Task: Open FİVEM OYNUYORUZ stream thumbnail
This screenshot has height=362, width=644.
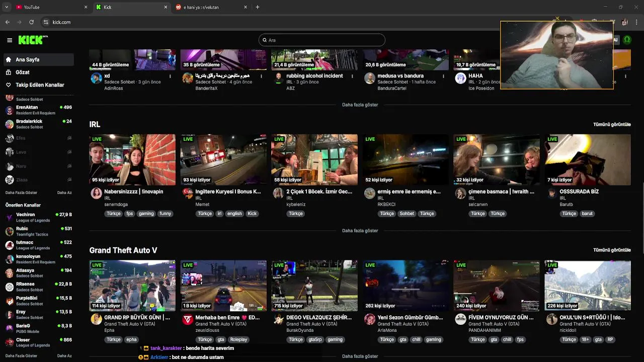Action: (497, 286)
